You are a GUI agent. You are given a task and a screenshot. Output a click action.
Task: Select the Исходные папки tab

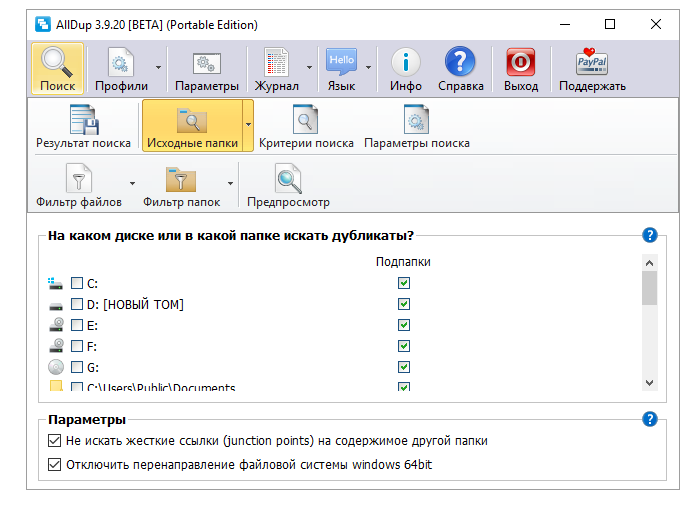click(x=192, y=126)
